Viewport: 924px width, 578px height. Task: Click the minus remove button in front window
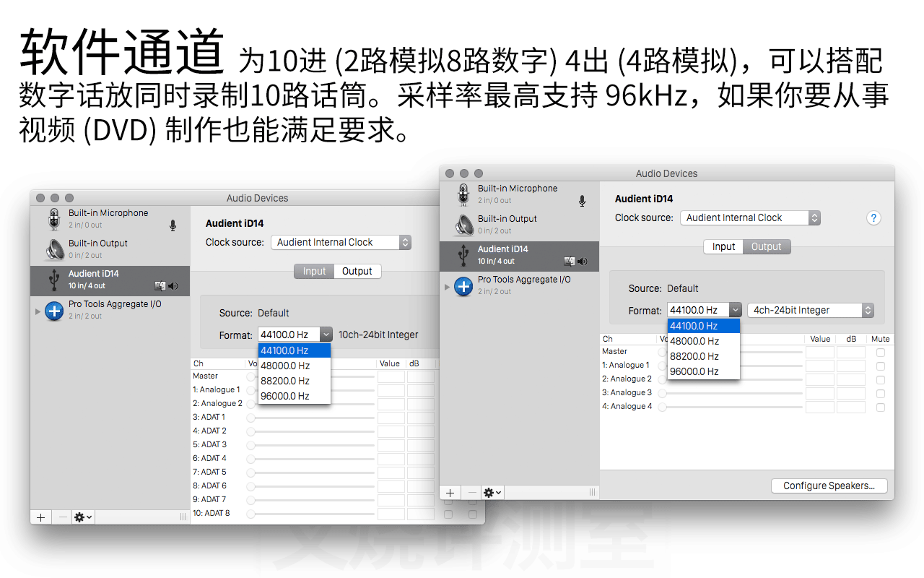click(472, 493)
